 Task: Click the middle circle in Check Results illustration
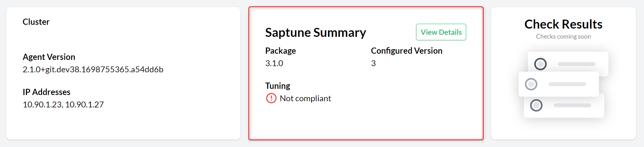pyautogui.click(x=531, y=84)
